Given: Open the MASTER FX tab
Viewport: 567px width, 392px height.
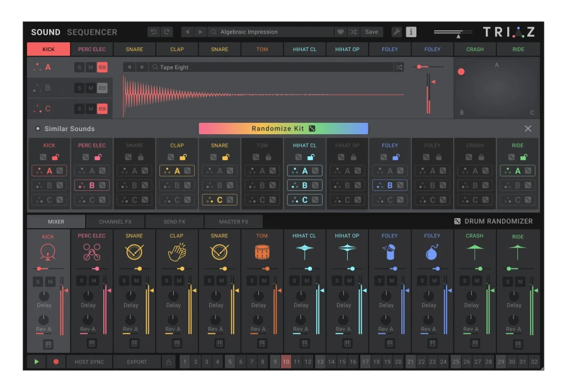Looking at the screenshot, I should coord(234,222).
